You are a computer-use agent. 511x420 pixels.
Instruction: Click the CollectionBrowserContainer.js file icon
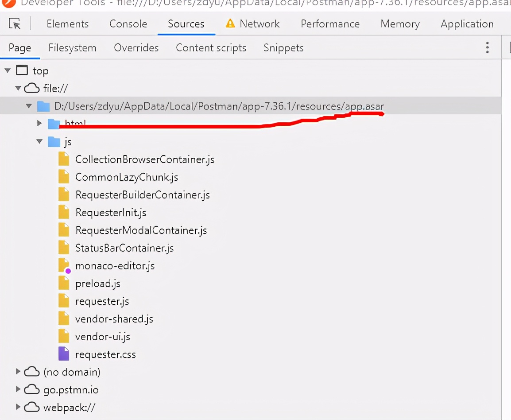pyautogui.click(x=64, y=159)
